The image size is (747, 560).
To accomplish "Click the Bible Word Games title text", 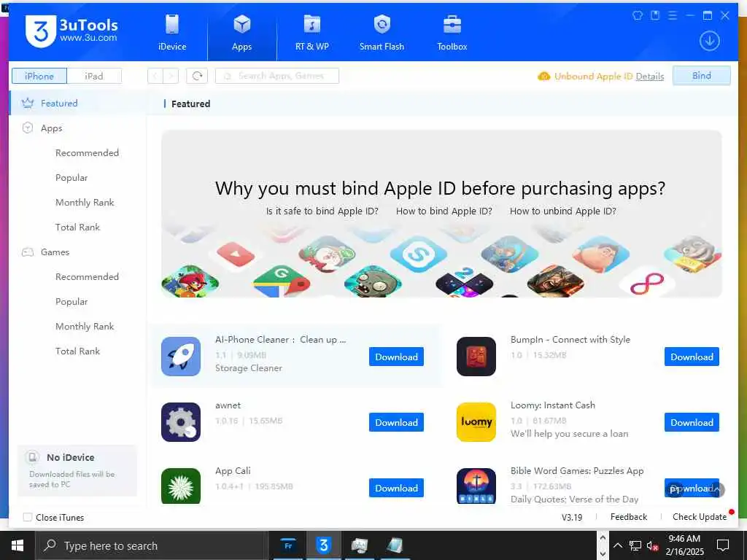I will coord(577,471).
